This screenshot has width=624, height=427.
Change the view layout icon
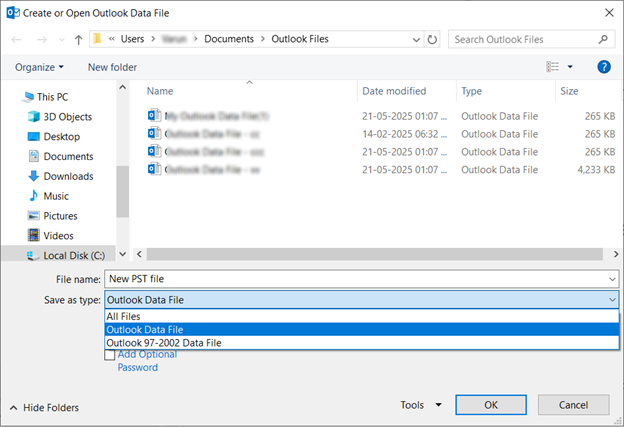(x=552, y=67)
